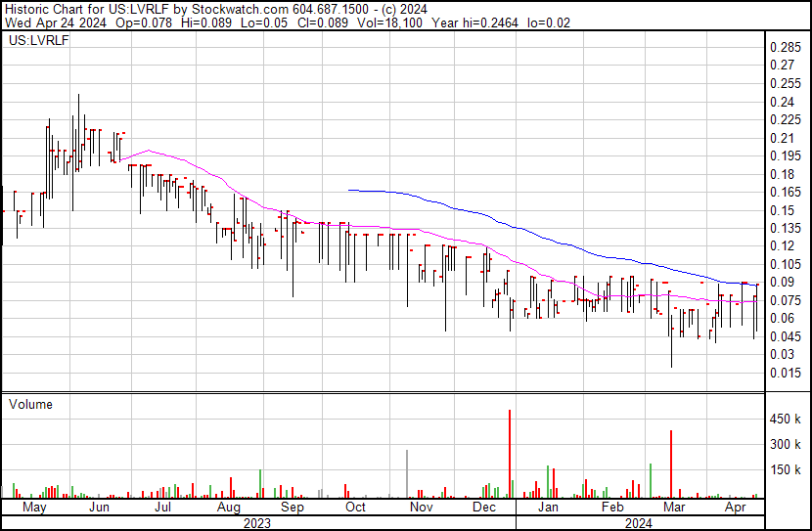Click the green late-February volume bar
812x531 pixels.
[651, 481]
